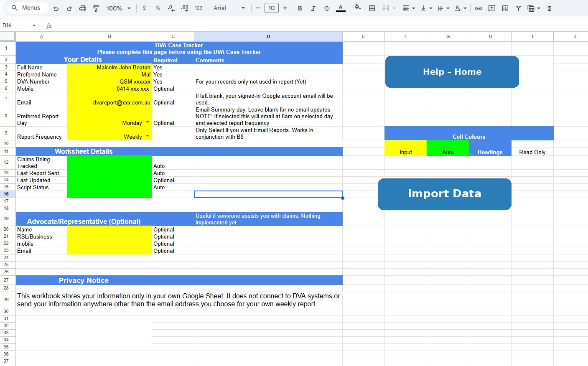Click the yellow Input colour legend cell

(405, 148)
